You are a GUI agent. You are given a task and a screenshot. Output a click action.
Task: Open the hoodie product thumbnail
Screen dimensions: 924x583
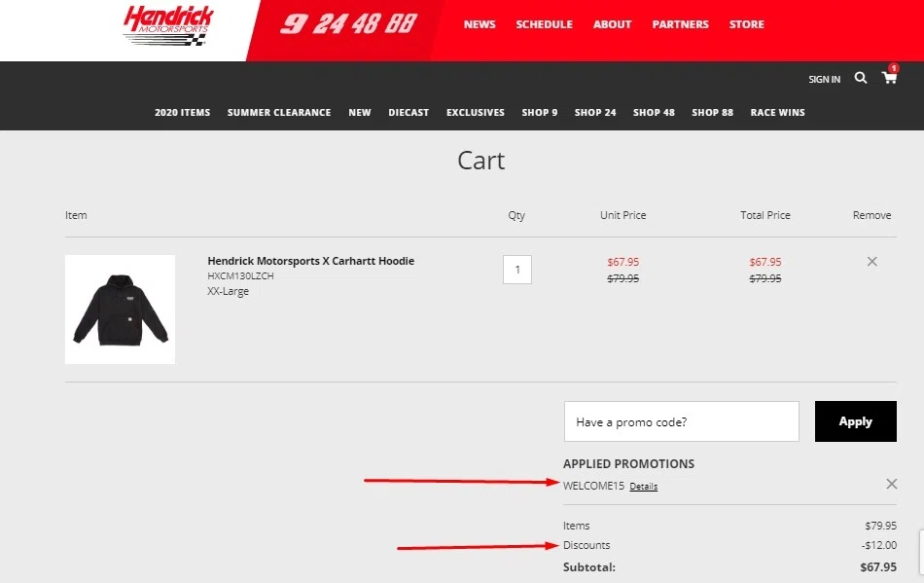(x=120, y=309)
